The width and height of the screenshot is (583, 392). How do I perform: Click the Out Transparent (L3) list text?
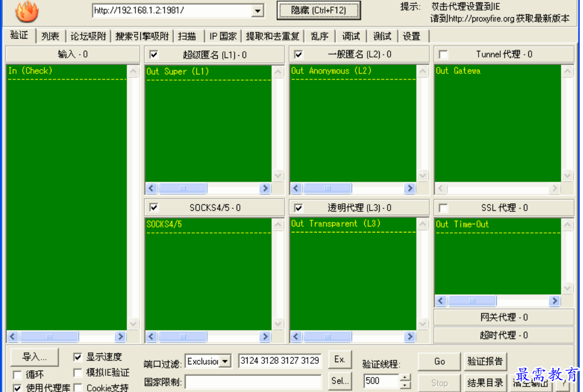pyautogui.click(x=336, y=224)
